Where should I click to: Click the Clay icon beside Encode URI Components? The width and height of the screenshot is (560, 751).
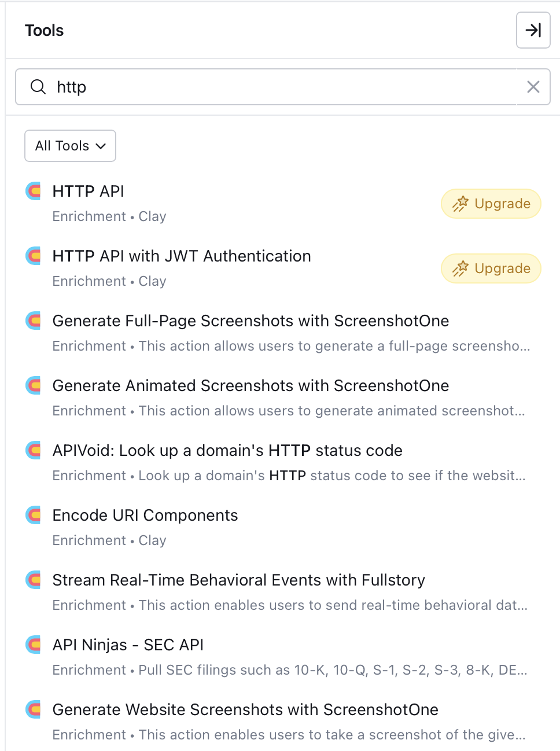click(x=32, y=515)
